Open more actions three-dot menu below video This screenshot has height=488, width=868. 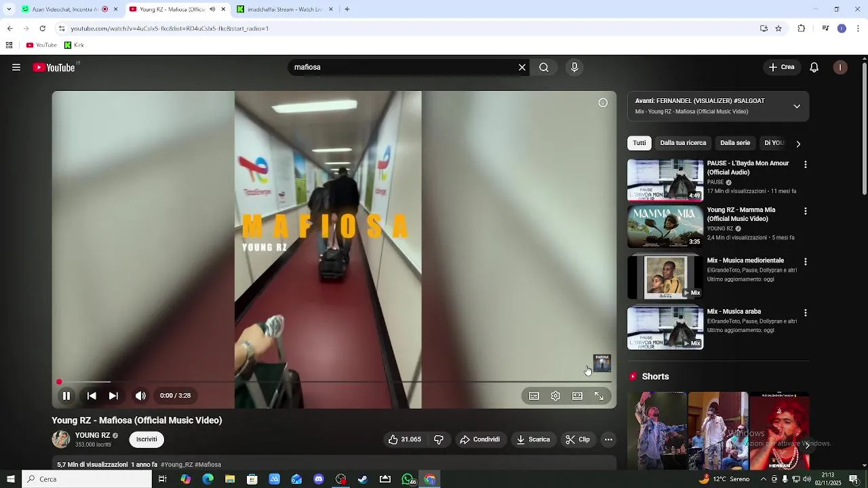tap(608, 439)
